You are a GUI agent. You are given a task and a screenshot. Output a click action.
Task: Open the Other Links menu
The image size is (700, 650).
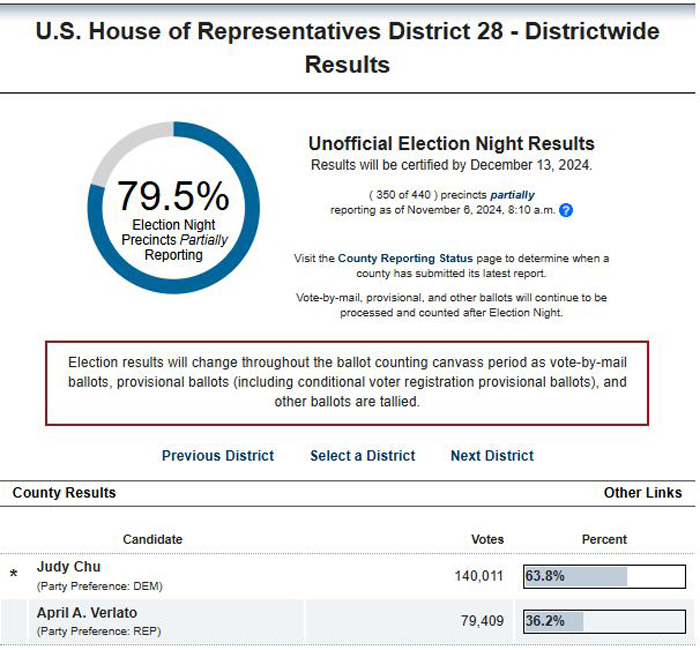[x=642, y=493]
